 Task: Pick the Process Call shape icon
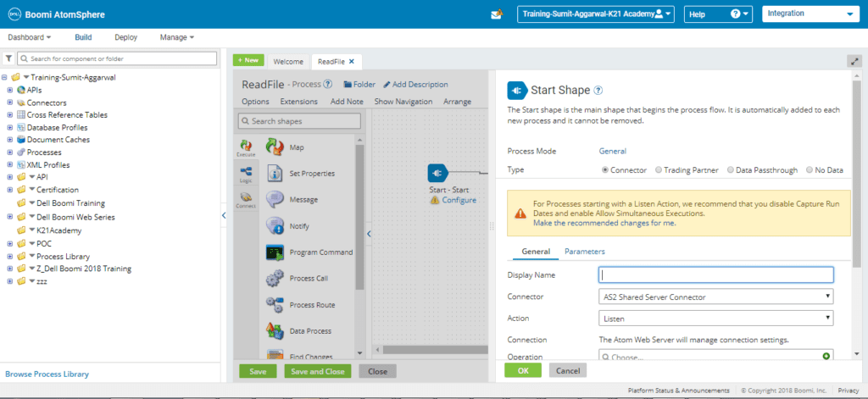pos(275,279)
